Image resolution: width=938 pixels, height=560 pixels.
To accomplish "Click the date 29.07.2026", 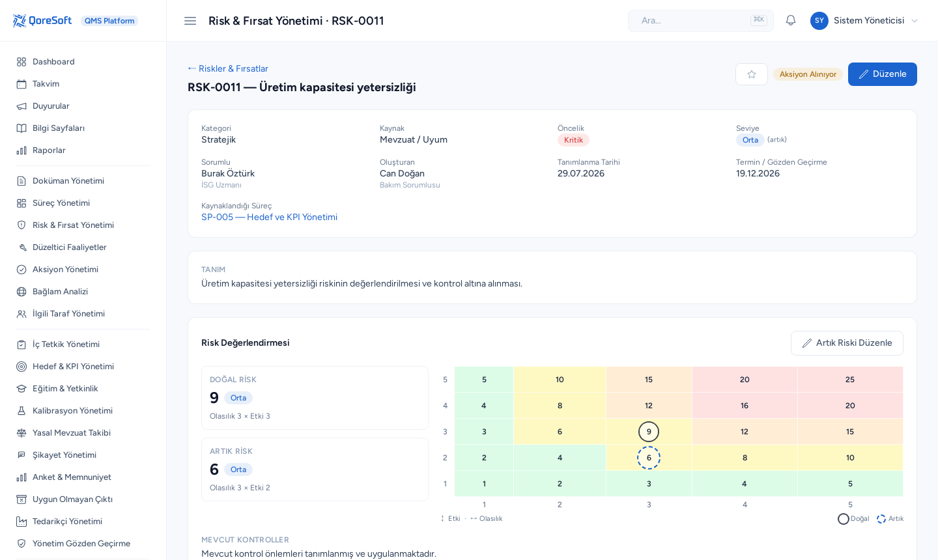I will [581, 174].
